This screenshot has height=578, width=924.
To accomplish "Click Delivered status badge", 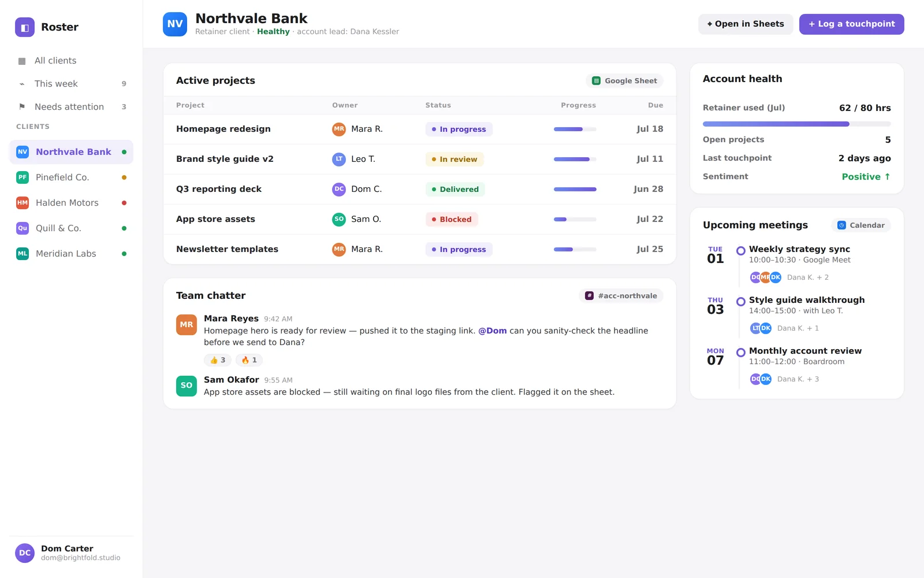I will click(455, 190).
